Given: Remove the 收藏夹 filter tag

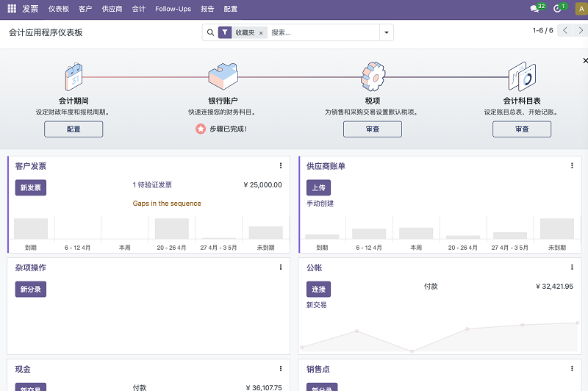Looking at the screenshot, I should [261, 33].
